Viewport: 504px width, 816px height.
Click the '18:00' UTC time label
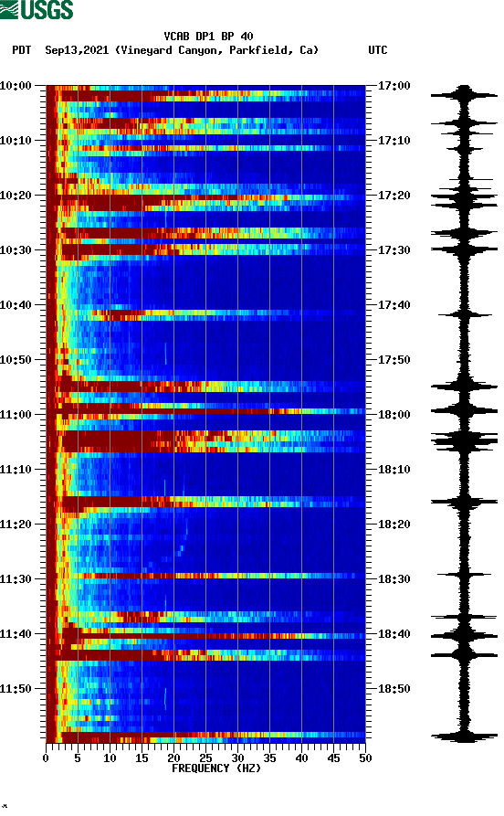[x=394, y=415]
